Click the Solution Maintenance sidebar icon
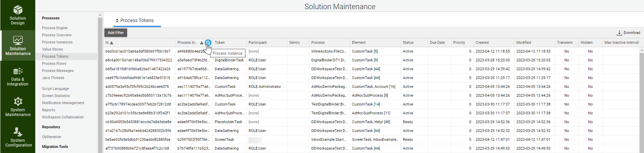644x153 pixels. pyautogui.click(x=18, y=40)
